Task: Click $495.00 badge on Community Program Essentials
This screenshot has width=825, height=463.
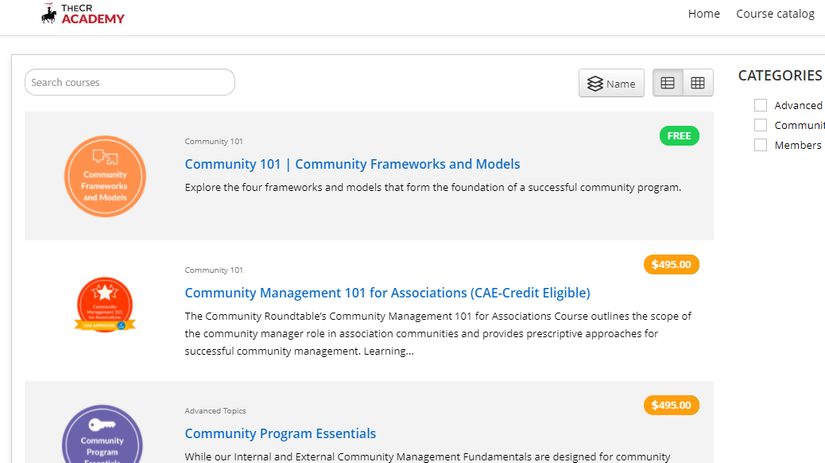Action: 671,405
